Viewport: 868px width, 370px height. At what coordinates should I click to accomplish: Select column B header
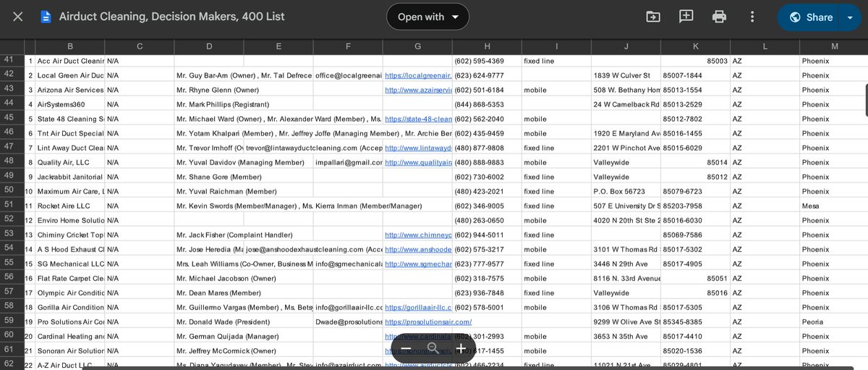tap(70, 46)
